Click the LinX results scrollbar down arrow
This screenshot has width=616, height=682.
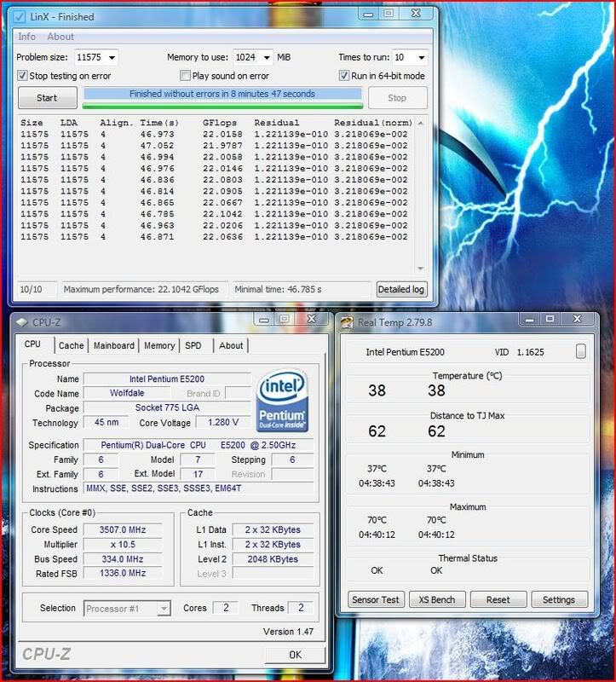click(421, 269)
